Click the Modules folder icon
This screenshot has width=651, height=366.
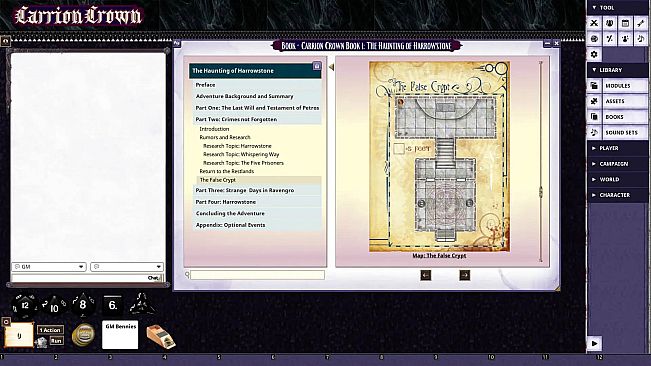[594, 85]
